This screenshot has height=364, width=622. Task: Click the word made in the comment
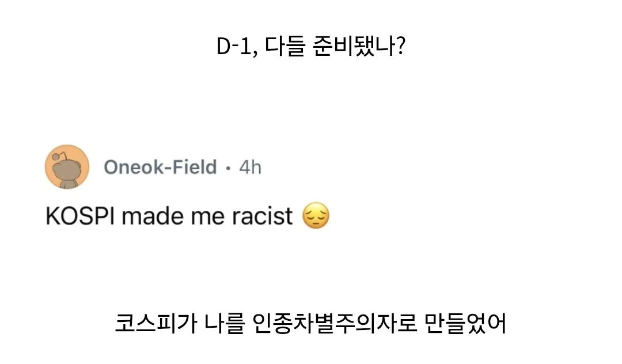tap(153, 217)
